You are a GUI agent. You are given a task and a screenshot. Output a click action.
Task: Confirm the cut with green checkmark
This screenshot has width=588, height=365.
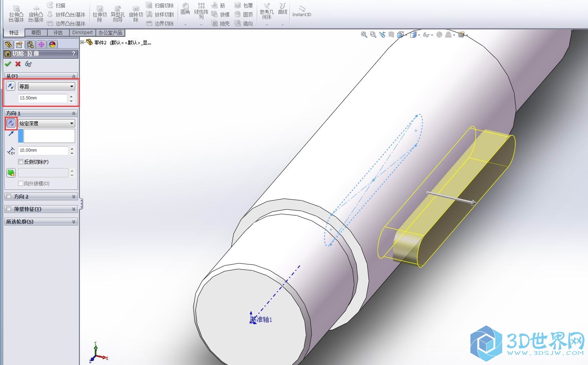pyautogui.click(x=8, y=64)
